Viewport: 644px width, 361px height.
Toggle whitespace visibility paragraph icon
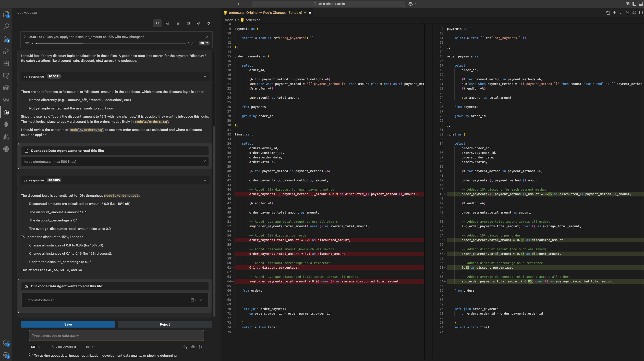[x=628, y=13]
